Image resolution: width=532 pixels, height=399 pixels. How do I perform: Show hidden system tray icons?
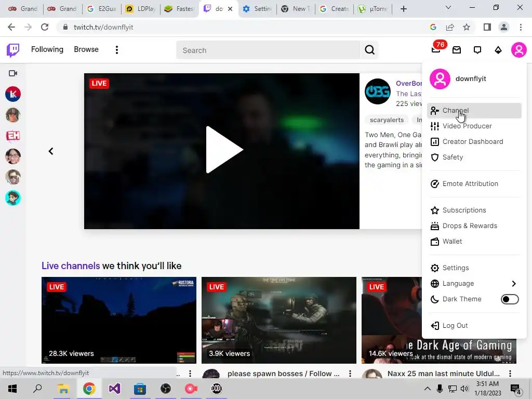428,389
